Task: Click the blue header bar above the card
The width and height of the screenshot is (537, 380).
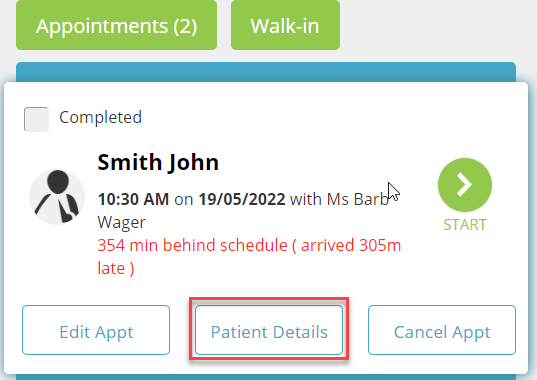Action: point(266,72)
